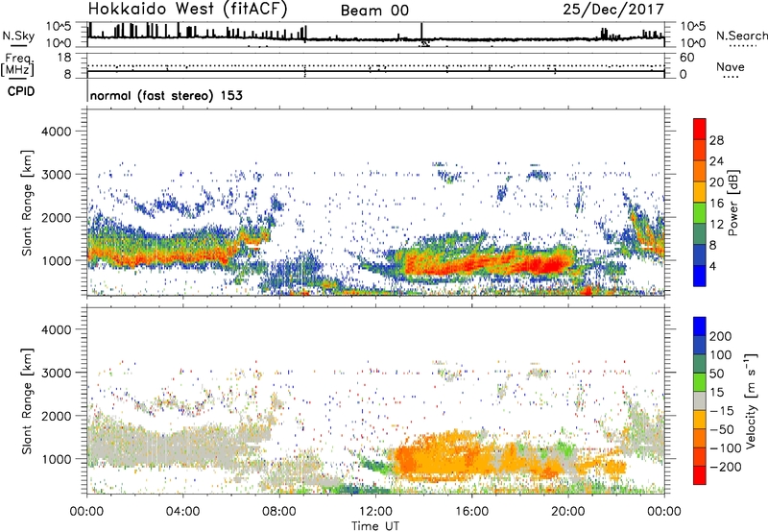Select the "N.Sky" legend label

(x=18, y=36)
